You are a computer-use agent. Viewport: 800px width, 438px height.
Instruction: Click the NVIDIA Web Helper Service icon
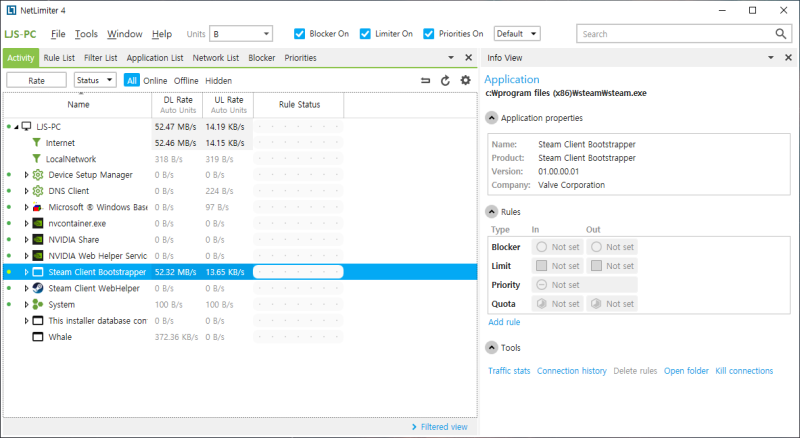point(38,256)
